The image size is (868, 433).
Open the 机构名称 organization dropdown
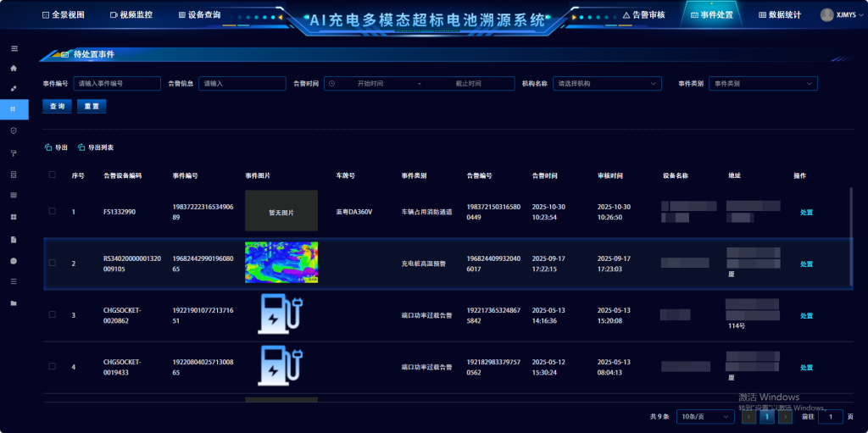(x=607, y=84)
